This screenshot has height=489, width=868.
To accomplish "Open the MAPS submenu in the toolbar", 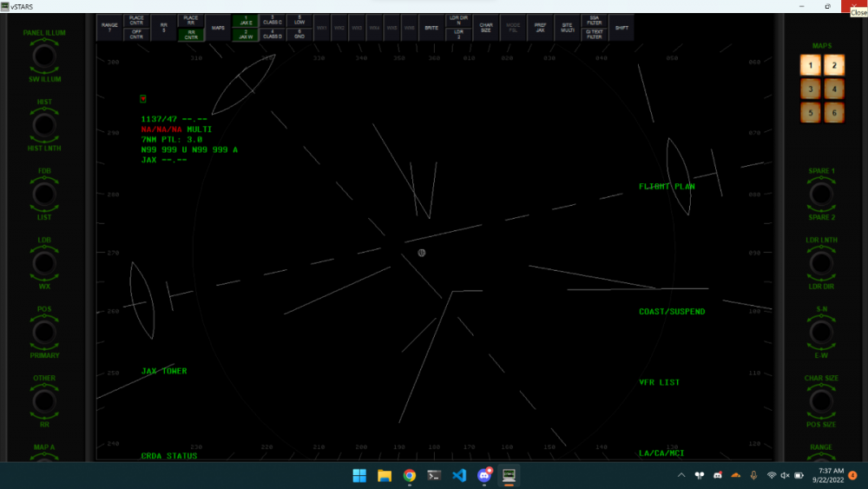I will (x=217, y=27).
